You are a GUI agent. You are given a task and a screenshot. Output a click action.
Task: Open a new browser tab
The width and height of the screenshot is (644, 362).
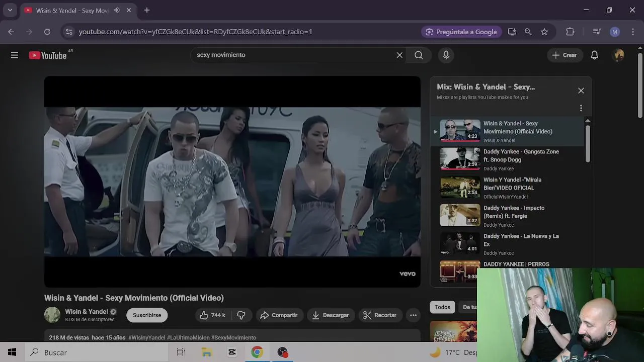pyautogui.click(x=147, y=10)
